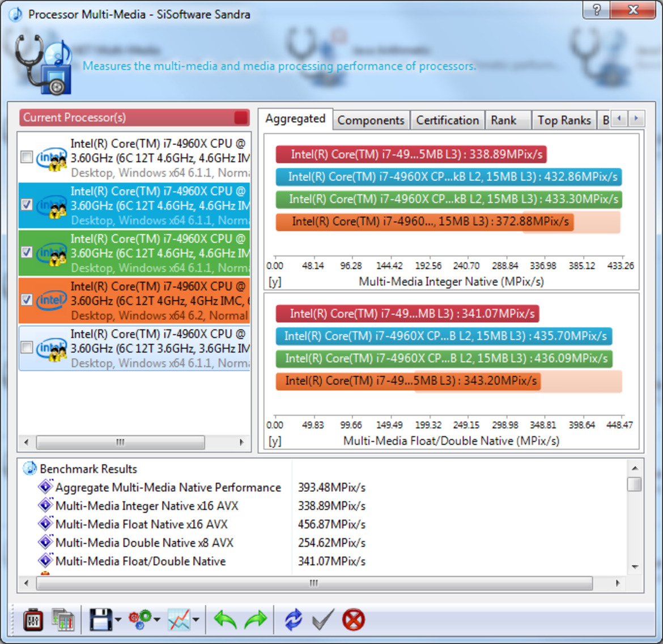Check the 3.6GHz i7-4960X processor checkbox
Image resolution: width=663 pixels, height=644 pixels.
tap(27, 348)
